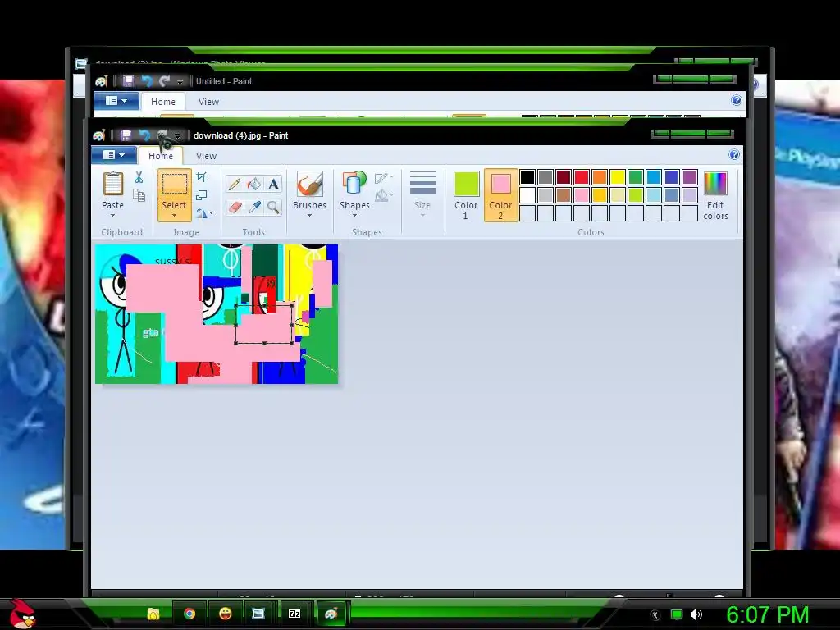Pick the yellow color swatch
Screen dimensions: 840x630
(618, 177)
